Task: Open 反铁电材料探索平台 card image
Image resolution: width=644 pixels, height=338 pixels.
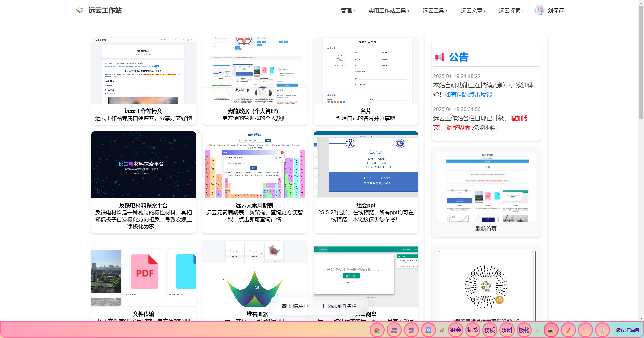Action: (144, 165)
